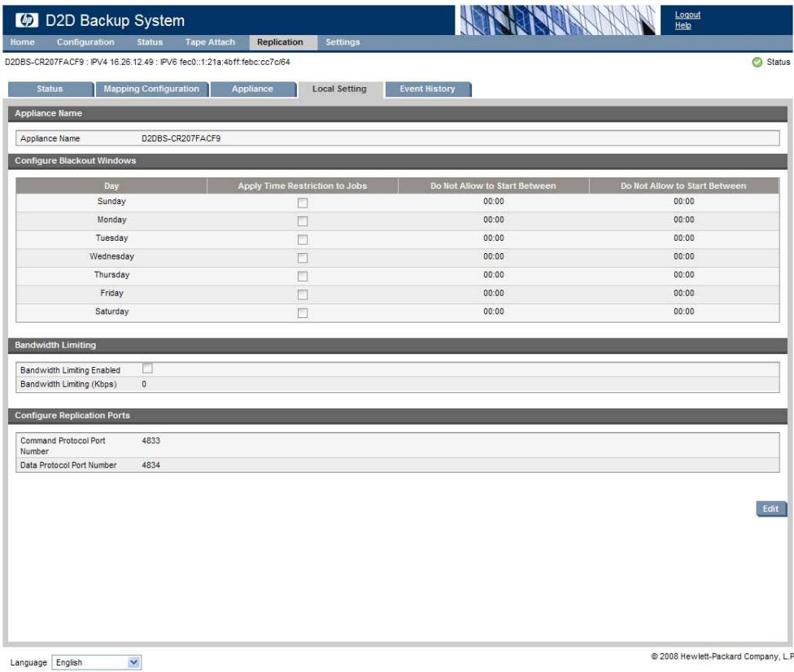
Task: Click the Saturday row label
Action: click(112, 312)
